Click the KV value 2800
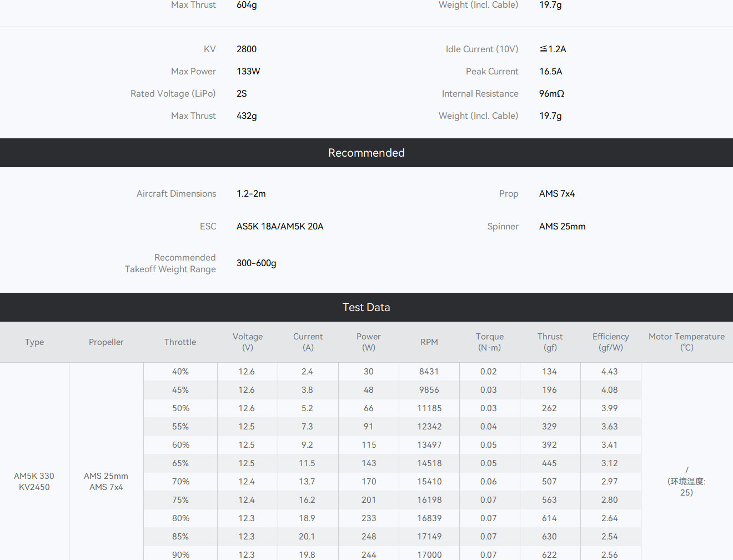 [247, 49]
